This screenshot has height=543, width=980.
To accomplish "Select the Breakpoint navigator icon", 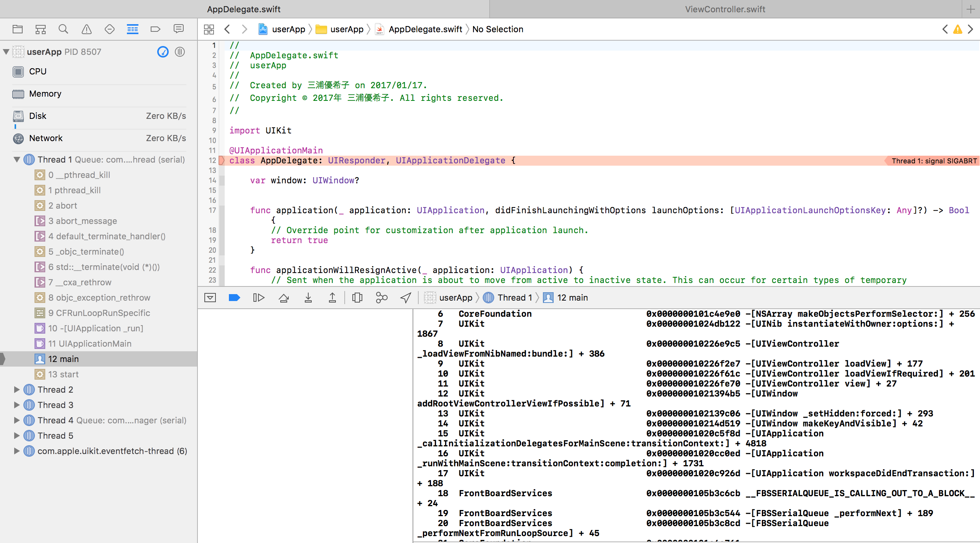I will click(155, 29).
